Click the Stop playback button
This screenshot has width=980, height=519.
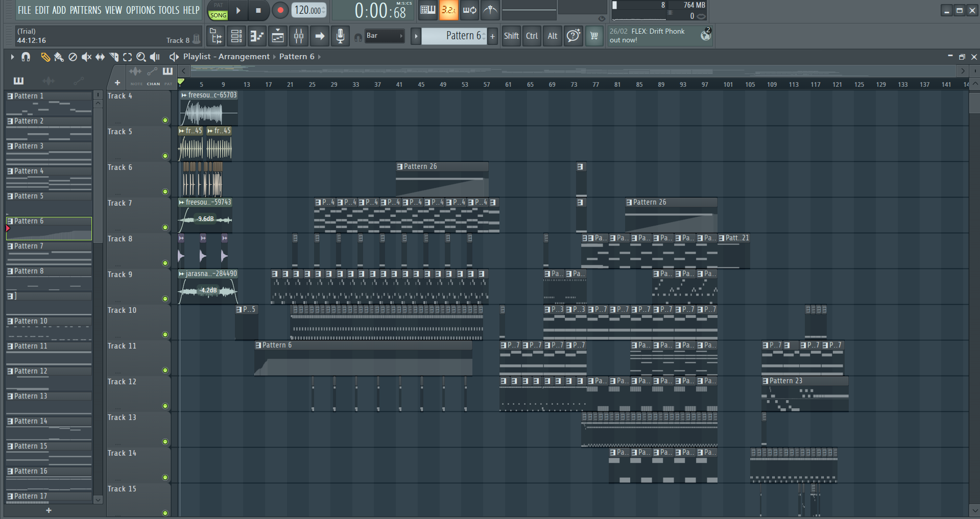(x=258, y=10)
